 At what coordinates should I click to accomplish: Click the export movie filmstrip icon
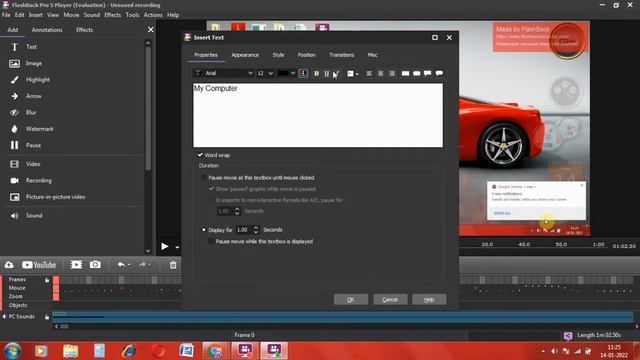click(x=76, y=265)
